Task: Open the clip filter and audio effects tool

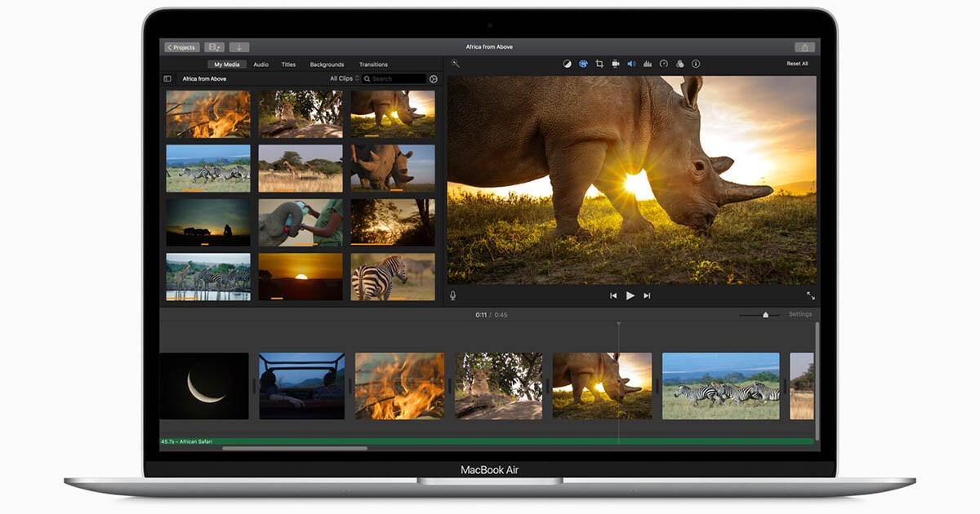Action: [679, 64]
